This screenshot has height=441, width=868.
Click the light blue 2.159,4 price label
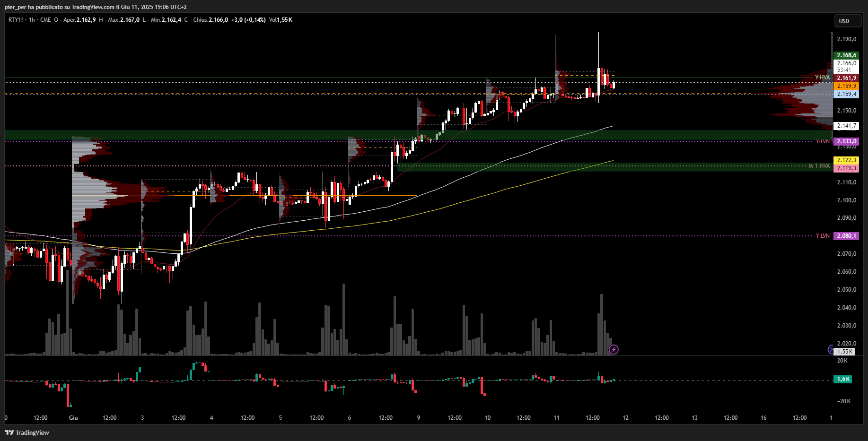(x=846, y=94)
